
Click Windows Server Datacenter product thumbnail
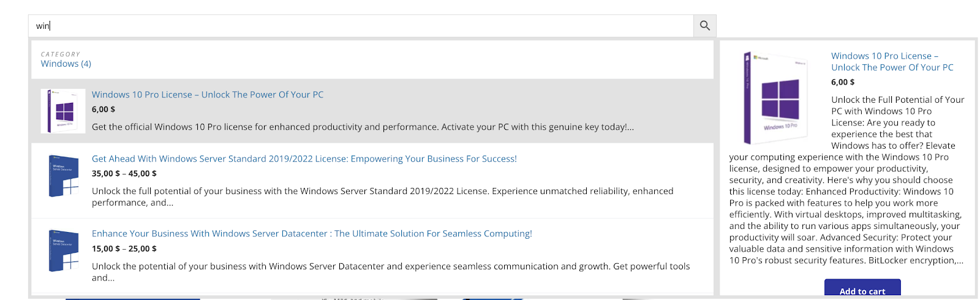click(x=63, y=250)
